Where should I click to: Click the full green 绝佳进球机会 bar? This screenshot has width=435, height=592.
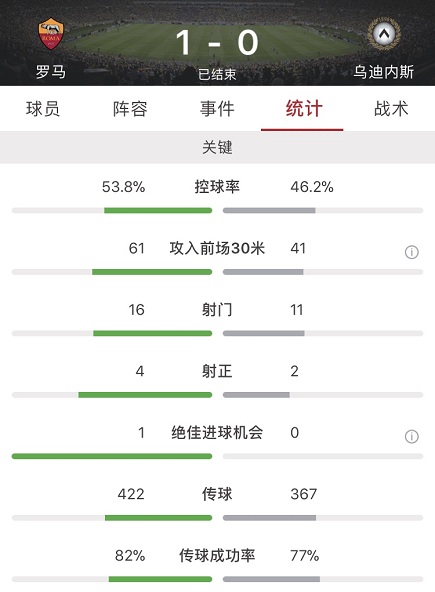pos(112,456)
